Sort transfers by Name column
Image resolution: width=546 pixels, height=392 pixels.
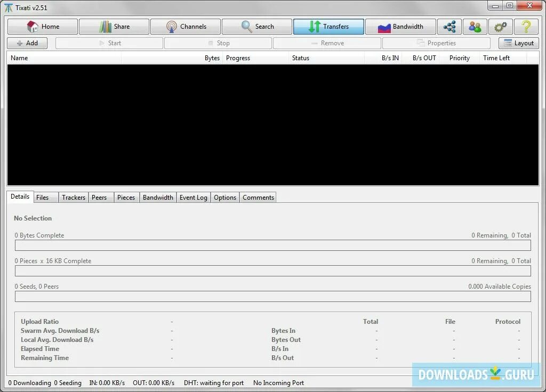click(65, 58)
